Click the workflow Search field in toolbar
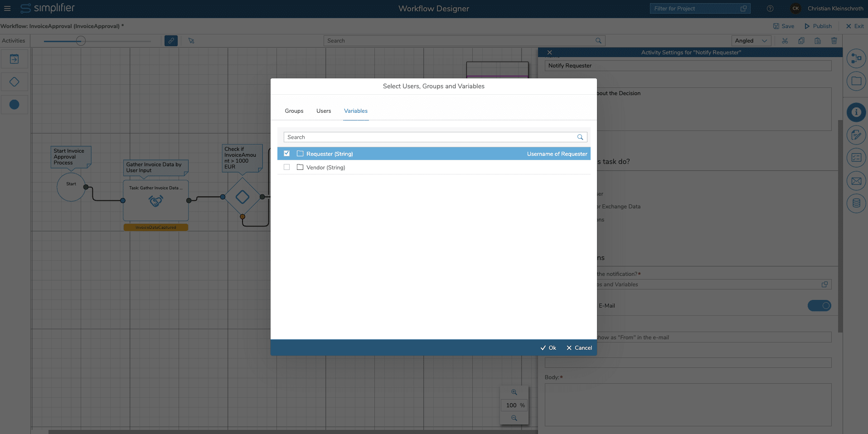The image size is (868, 434). coord(464,41)
